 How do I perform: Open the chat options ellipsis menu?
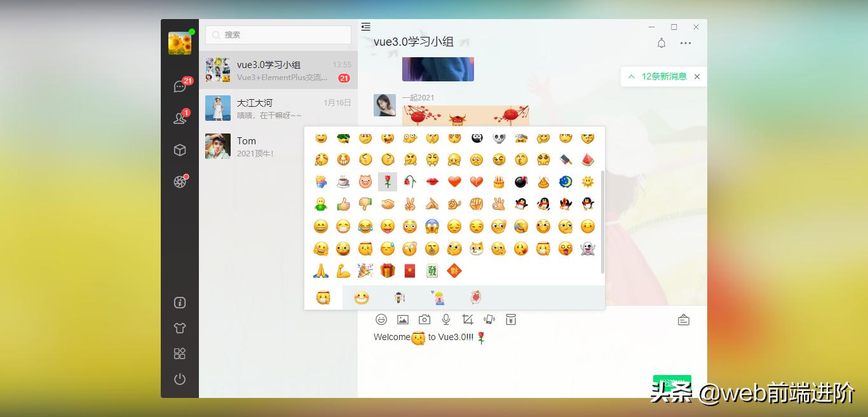686,43
